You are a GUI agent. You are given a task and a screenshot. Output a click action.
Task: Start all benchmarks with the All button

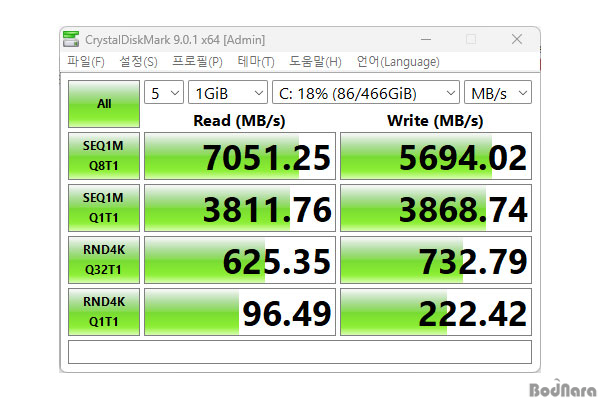coord(103,103)
